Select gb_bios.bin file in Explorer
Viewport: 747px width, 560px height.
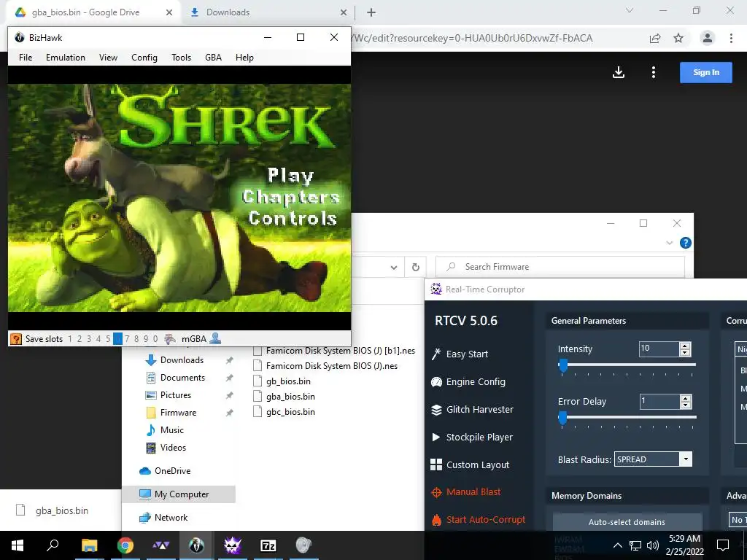click(288, 381)
